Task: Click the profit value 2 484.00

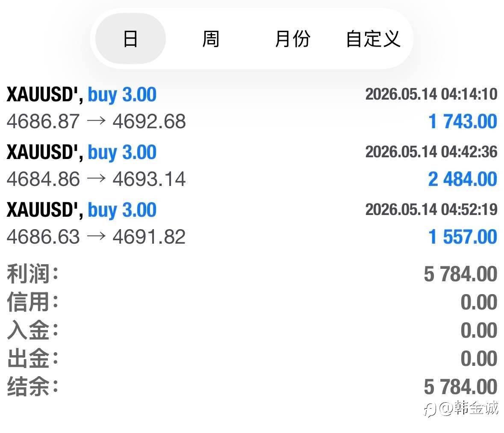Action: pos(463,179)
